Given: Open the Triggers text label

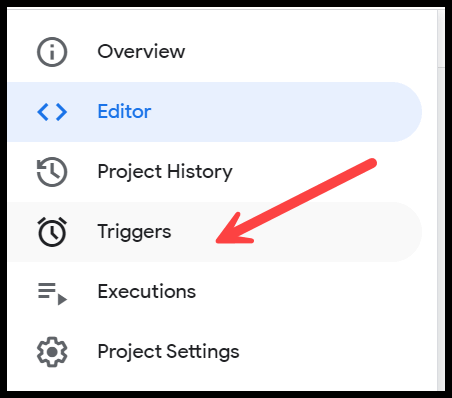Looking at the screenshot, I should pyautogui.click(x=134, y=232).
